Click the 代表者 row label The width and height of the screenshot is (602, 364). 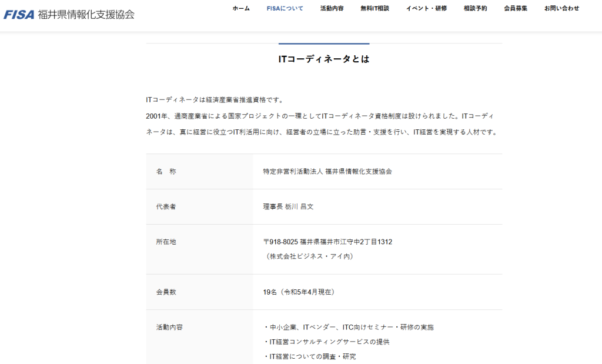click(x=166, y=207)
